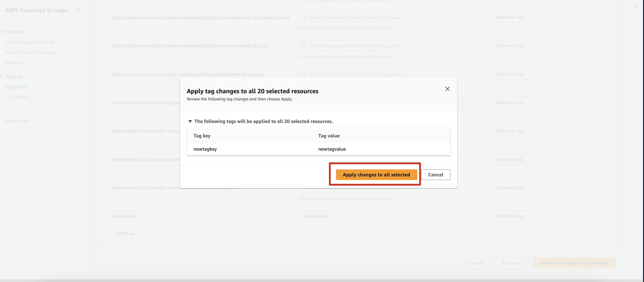644x282 pixels.
Task: Click value field for ephemeral-storage tag
Action: pos(391,74)
